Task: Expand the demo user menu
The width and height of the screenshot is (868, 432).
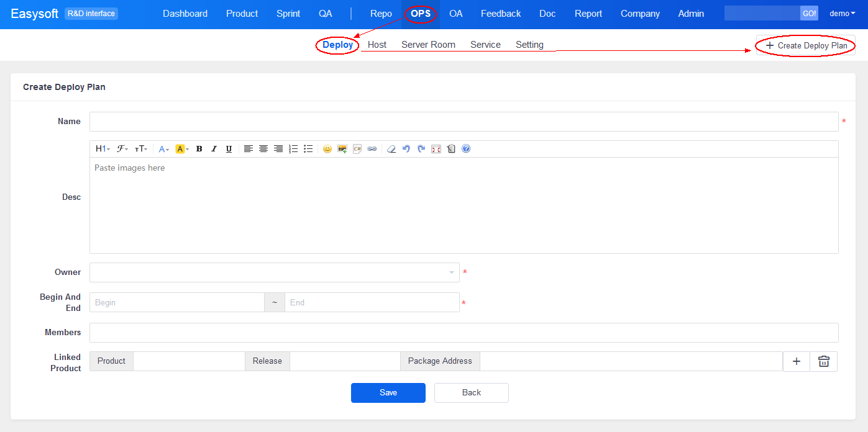Action: point(842,14)
